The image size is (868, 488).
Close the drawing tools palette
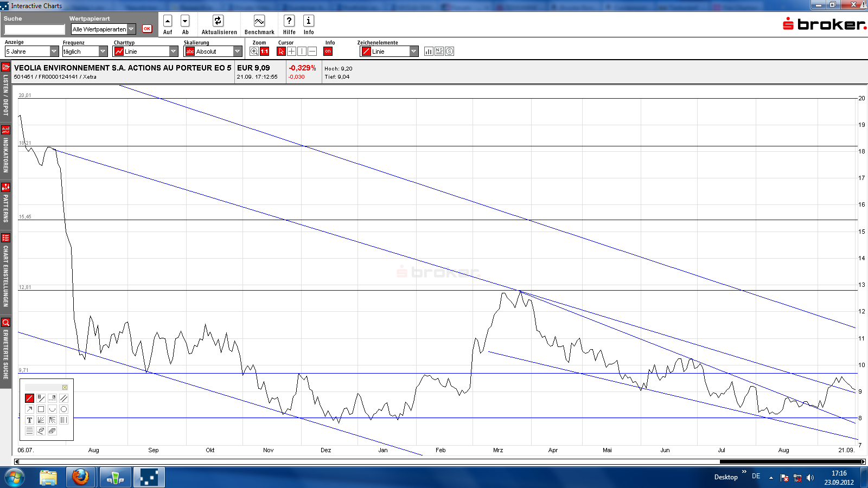[x=65, y=387]
